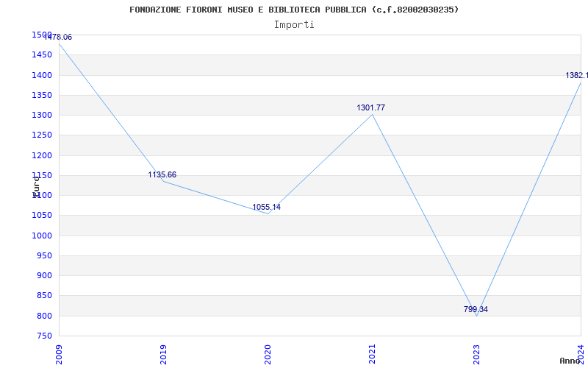Image resolution: width=588 pixels, height=368 pixels.
Task: Select the 2023 x-axis label
Action: pyautogui.click(x=476, y=354)
